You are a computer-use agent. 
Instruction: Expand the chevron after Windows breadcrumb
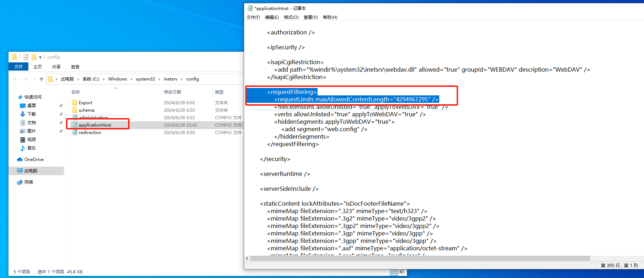(x=131, y=79)
